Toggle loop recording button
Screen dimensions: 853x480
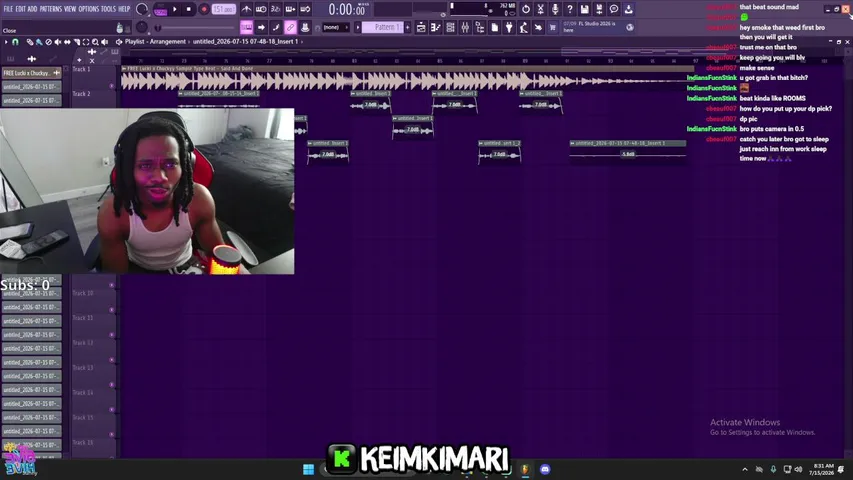(305, 9)
